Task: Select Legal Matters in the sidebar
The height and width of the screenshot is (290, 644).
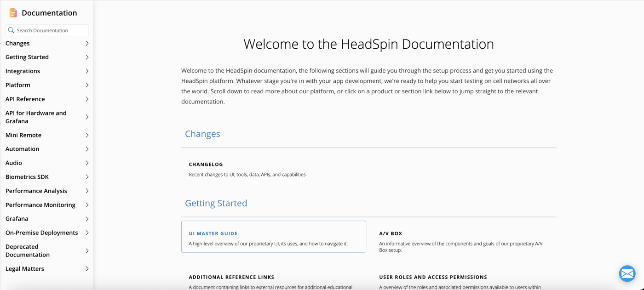Action: coord(25,269)
